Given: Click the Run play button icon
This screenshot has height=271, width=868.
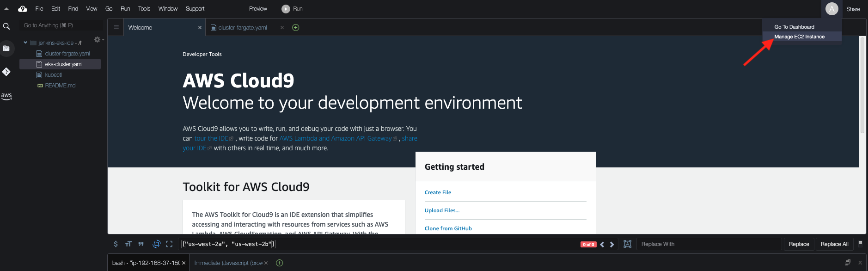Looking at the screenshot, I should pos(286,9).
